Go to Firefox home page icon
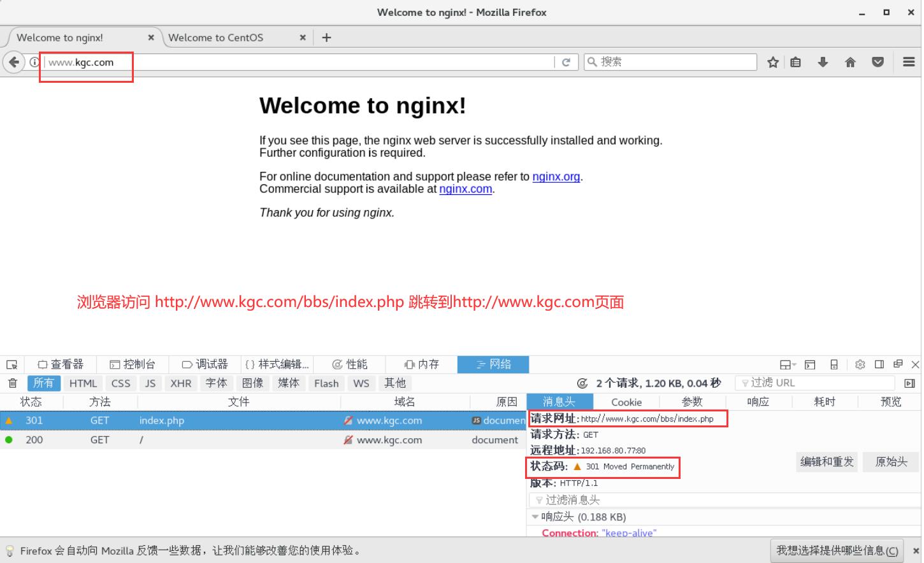This screenshot has height=563, width=924. tap(850, 62)
